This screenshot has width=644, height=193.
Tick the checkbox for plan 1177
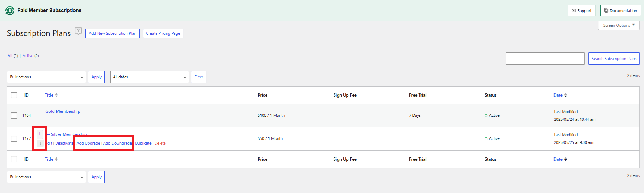coord(14,139)
